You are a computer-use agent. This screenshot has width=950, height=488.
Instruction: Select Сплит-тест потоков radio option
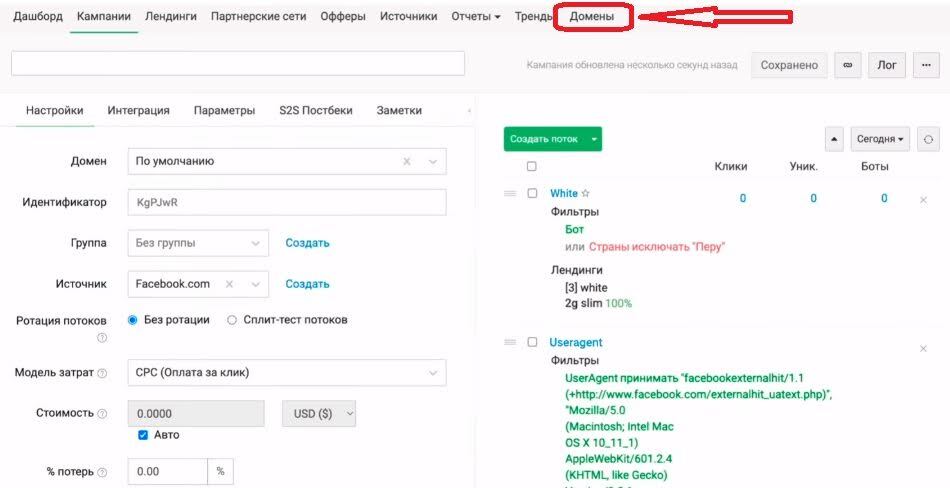pos(232,320)
